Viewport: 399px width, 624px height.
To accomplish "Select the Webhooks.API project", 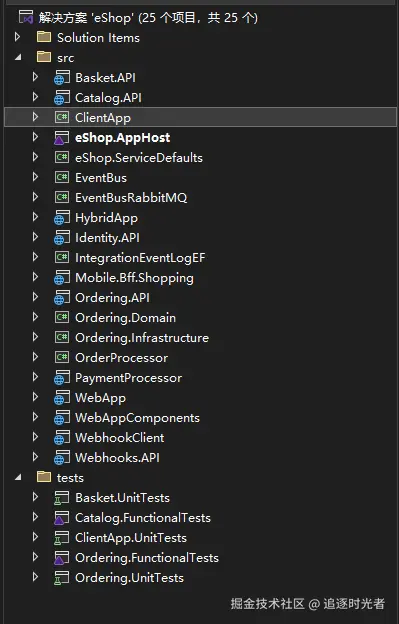I will [x=117, y=458].
